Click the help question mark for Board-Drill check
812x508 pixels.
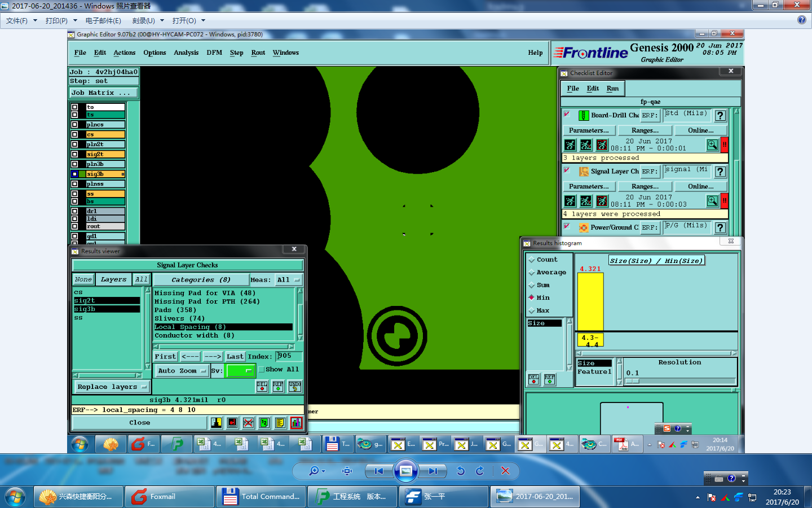[x=720, y=116]
